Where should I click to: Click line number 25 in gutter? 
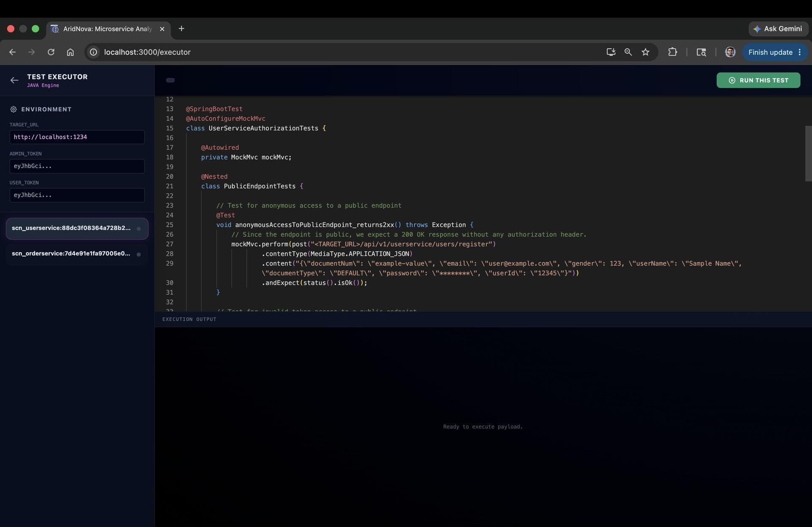coord(170,225)
